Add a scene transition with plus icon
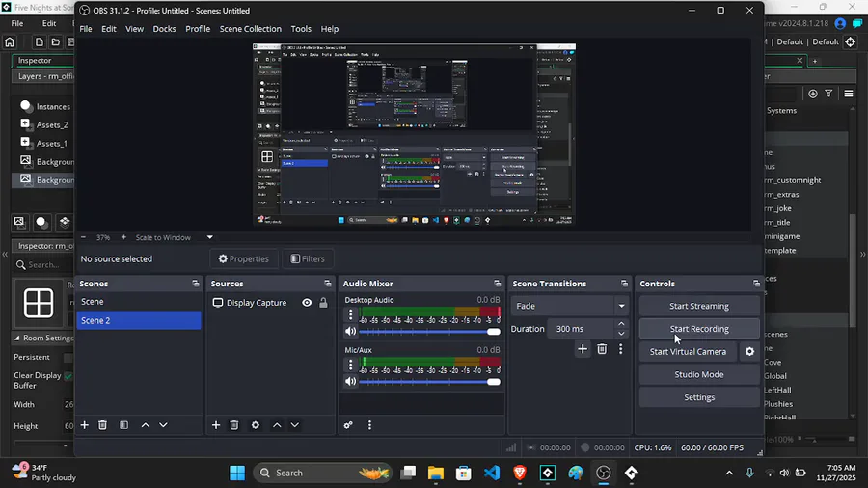868x488 pixels. [x=583, y=349]
